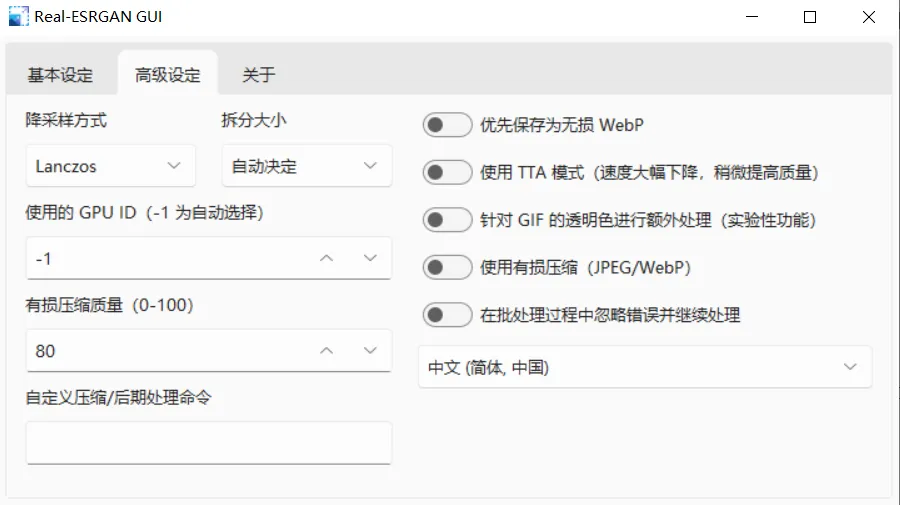Switch to the 关于 tab
900x505 pixels.
click(x=259, y=75)
